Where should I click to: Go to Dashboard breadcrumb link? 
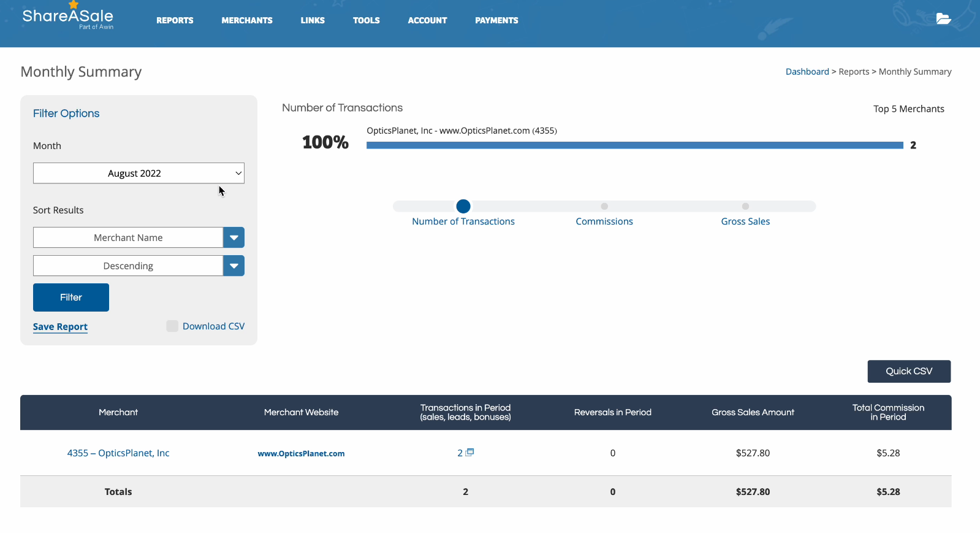807,72
